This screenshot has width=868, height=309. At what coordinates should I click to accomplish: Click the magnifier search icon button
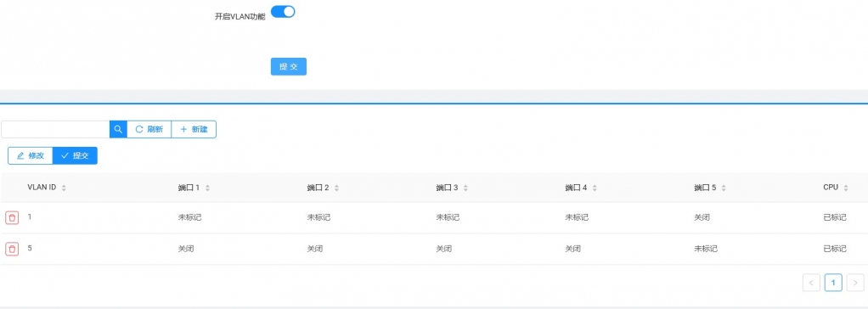[118, 129]
